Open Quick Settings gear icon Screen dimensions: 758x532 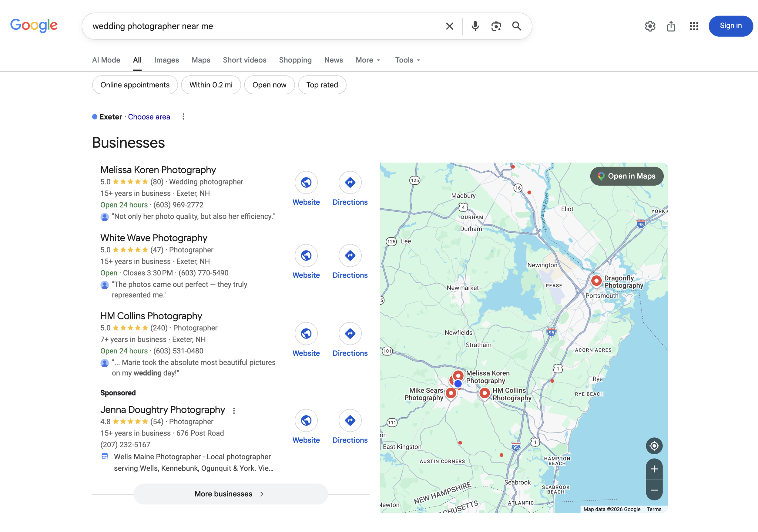coord(650,26)
